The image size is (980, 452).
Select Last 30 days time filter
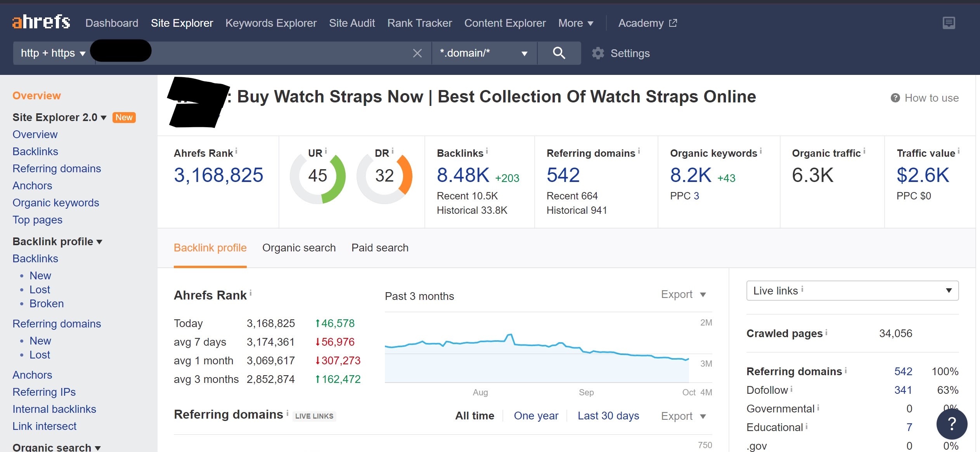608,415
